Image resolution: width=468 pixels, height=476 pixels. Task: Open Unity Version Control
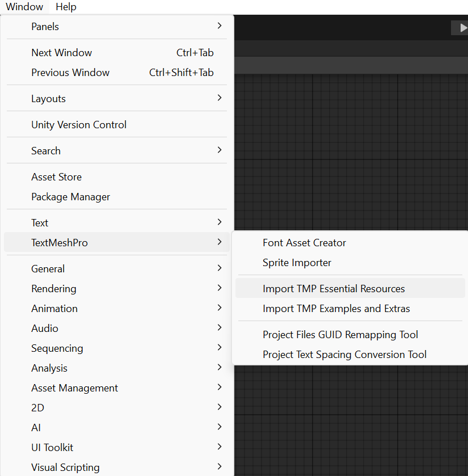(x=79, y=125)
